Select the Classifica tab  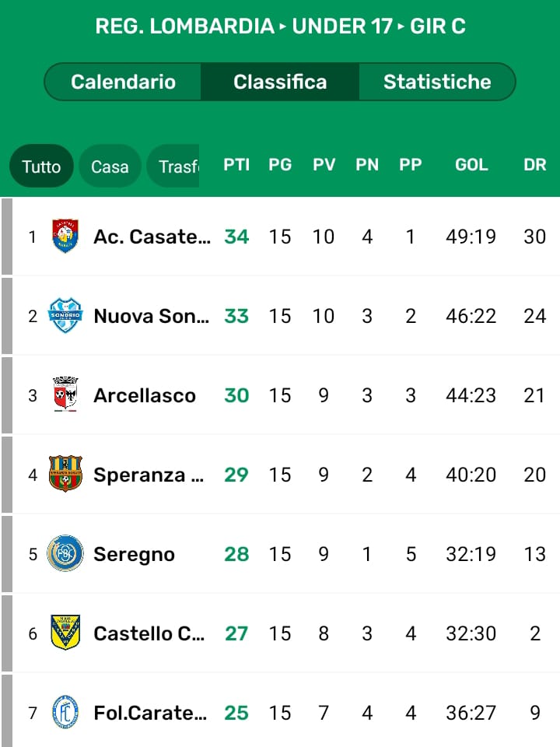tap(280, 82)
